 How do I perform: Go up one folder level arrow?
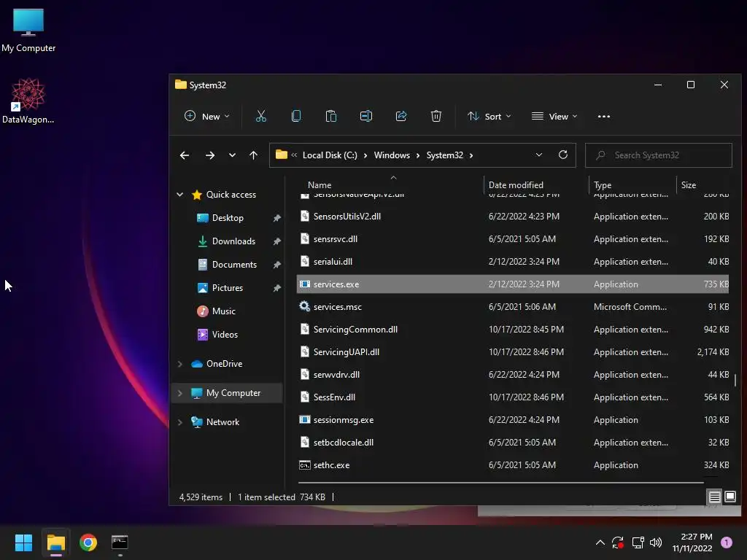click(x=253, y=155)
